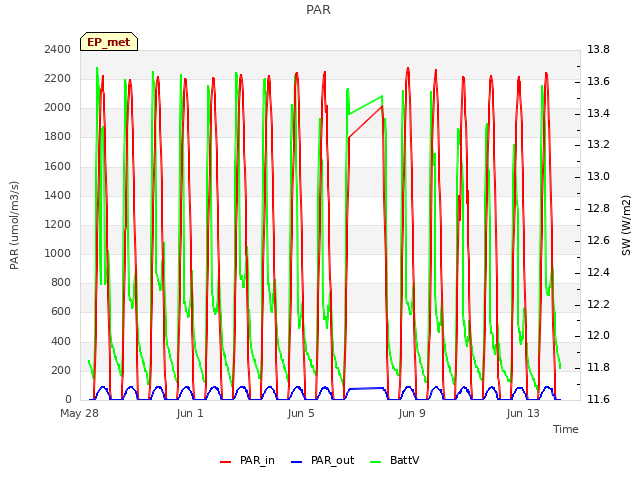Click the 12.6 right axis value
Viewport: 640px width, 480px height.
click(598, 240)
